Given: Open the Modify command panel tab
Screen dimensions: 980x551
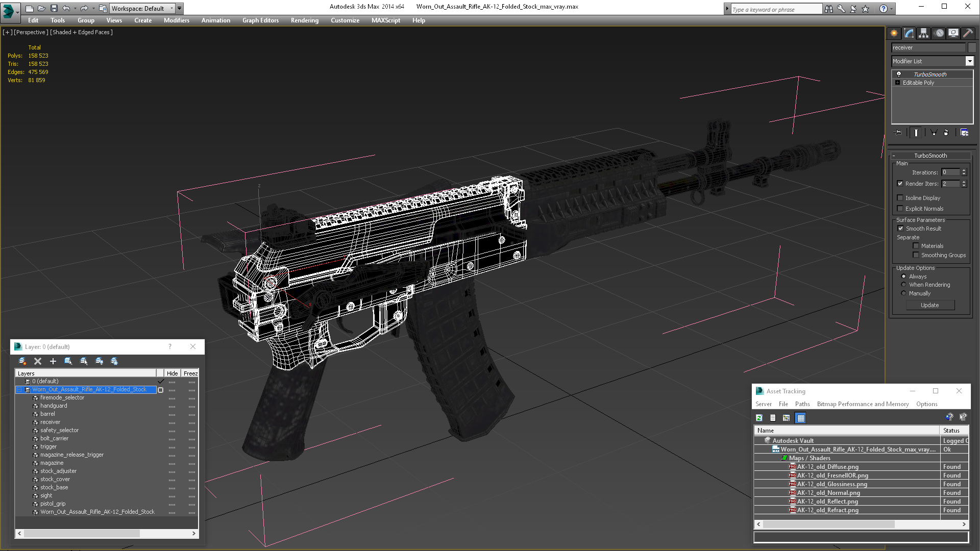Looking at the screenshot, I should pos(909,33).
